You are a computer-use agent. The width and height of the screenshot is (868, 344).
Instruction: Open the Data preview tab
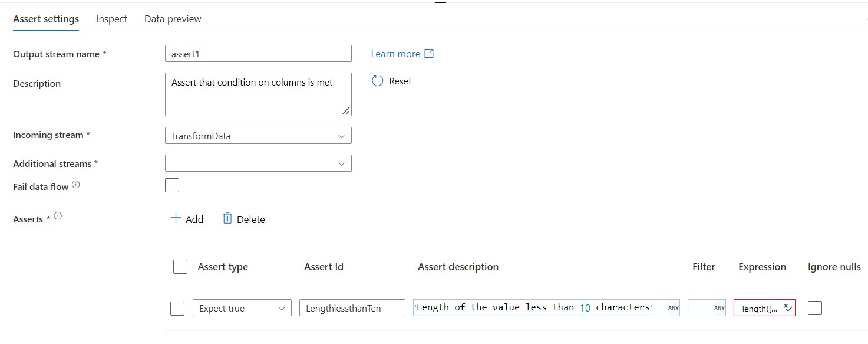172,18
